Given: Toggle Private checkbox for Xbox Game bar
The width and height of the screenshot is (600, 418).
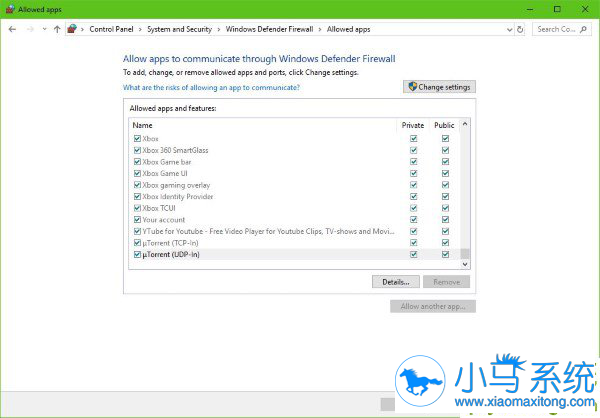Looking at the screenshot, I should tap(414, 162).
